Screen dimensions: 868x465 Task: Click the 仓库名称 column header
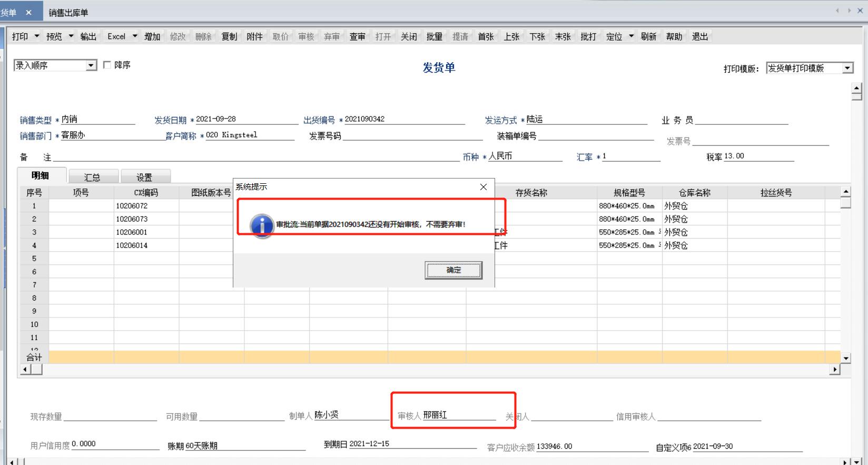[x=695, y=193]
